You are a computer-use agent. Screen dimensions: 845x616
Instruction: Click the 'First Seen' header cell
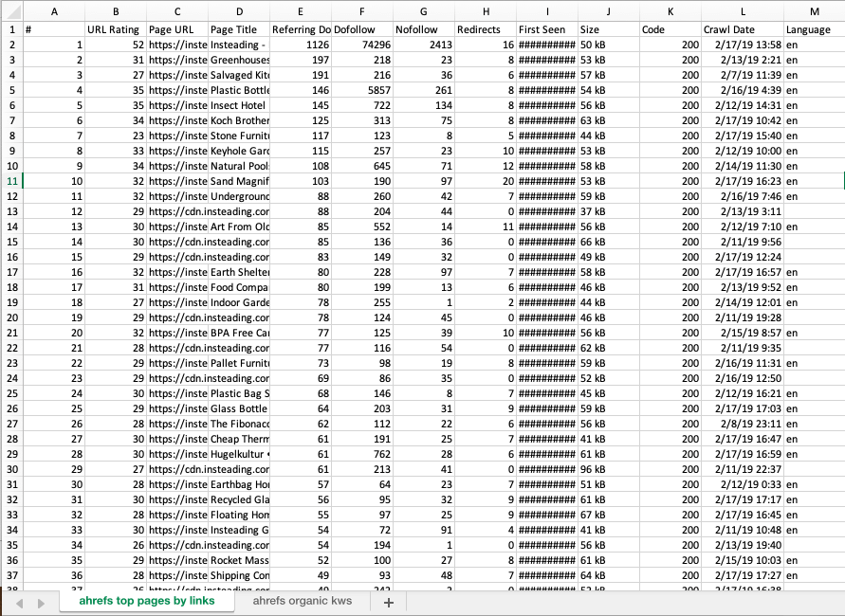tap(547, 29)
